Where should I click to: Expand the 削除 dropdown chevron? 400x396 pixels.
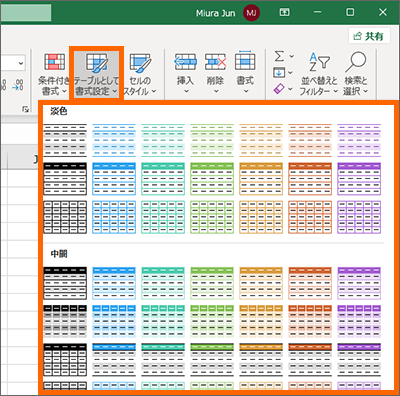pyautogui.click(x=216, y=91)
